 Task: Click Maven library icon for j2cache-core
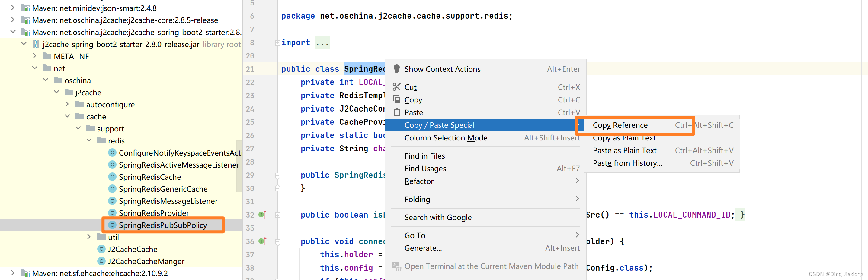pyautogui.click(x=26, y=20)
